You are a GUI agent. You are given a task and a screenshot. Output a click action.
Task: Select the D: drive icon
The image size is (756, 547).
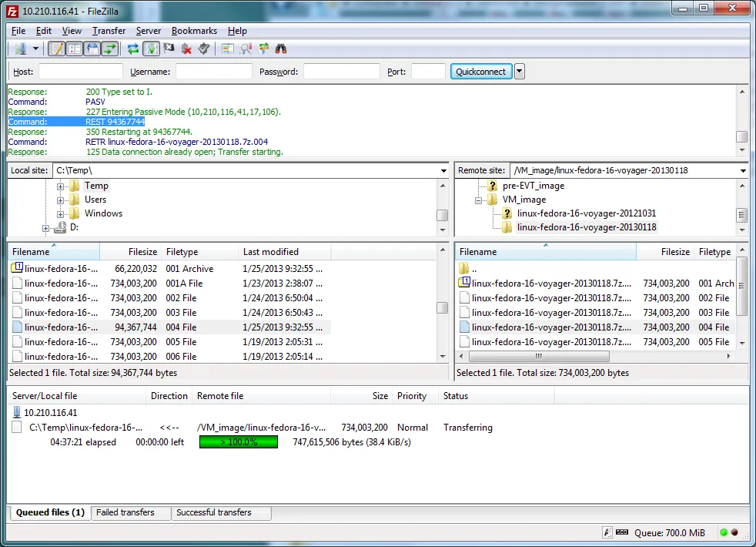coord(60,227)
